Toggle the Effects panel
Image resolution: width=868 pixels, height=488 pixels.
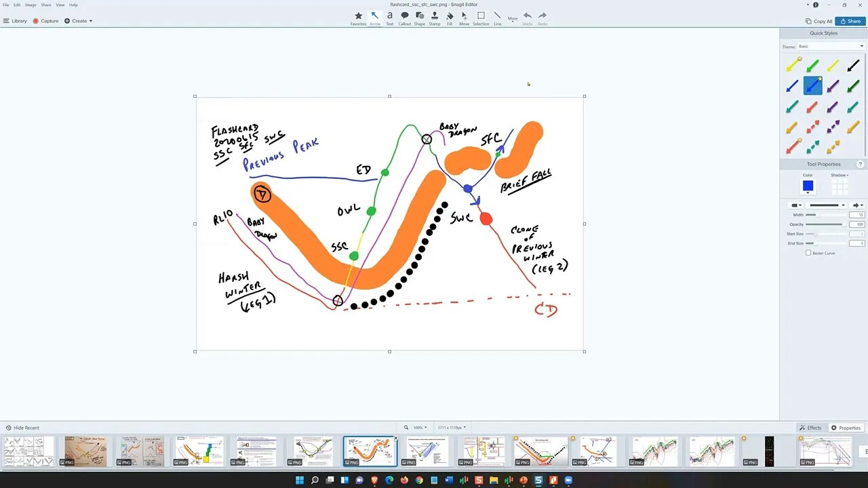click(810, 428)
